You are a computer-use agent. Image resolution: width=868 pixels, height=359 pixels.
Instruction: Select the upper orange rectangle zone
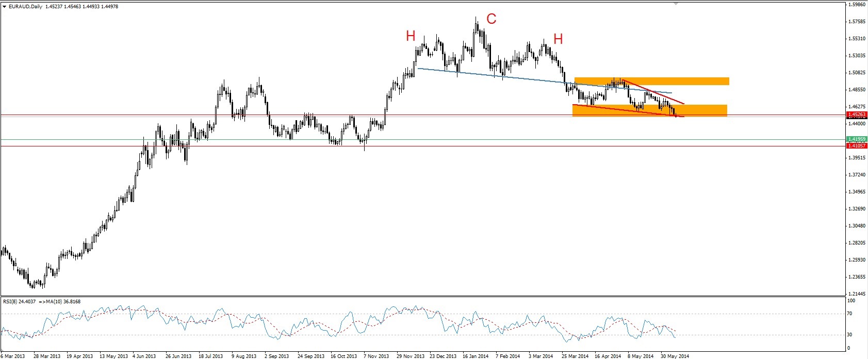click(x=651, y=81)
